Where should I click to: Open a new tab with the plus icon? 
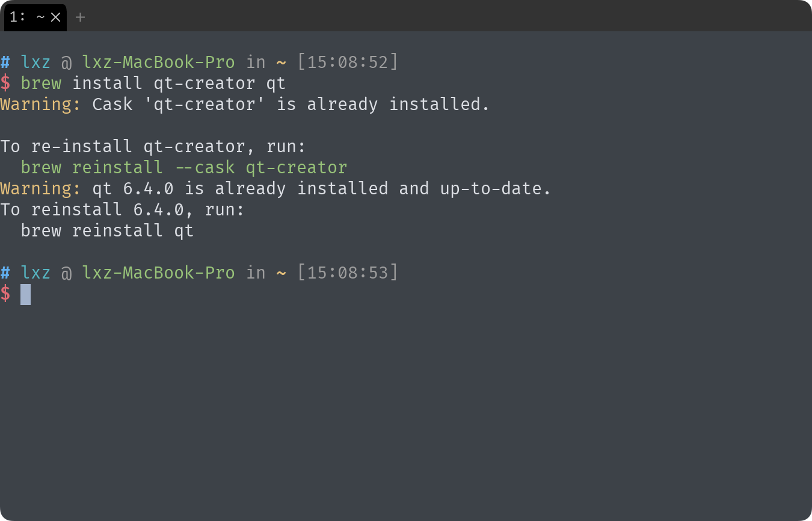click(x=80, y=17)
